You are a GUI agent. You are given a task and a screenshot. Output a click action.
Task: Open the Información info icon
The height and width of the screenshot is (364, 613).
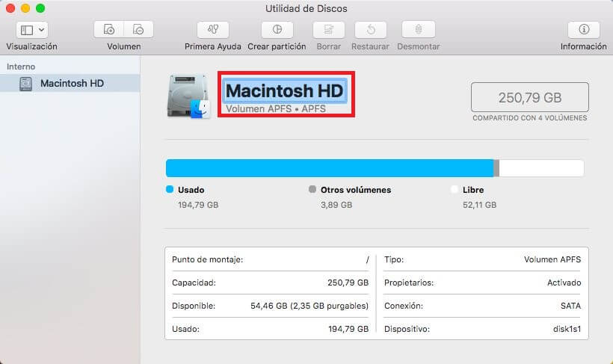[584, 29]
